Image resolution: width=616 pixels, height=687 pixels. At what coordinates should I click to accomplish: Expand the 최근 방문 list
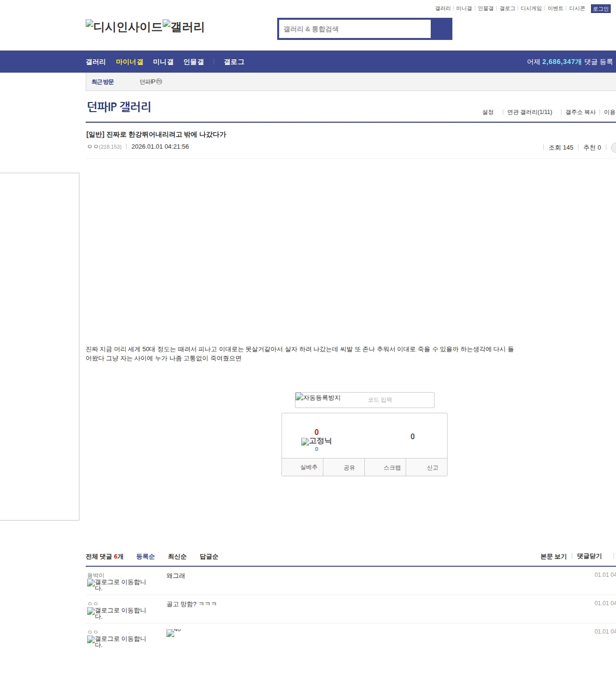tap(103, 82)
